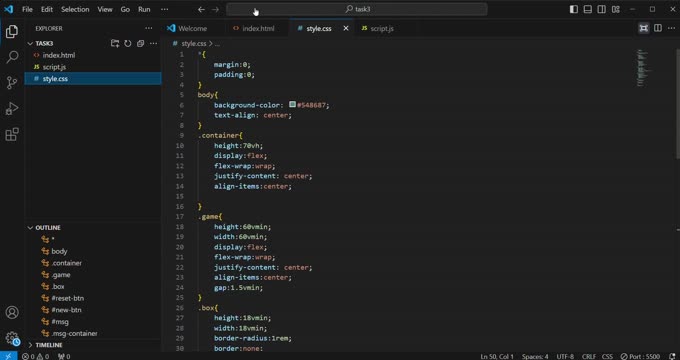
Task: Jump to body in the outline
Action: [x=59, y=251]
